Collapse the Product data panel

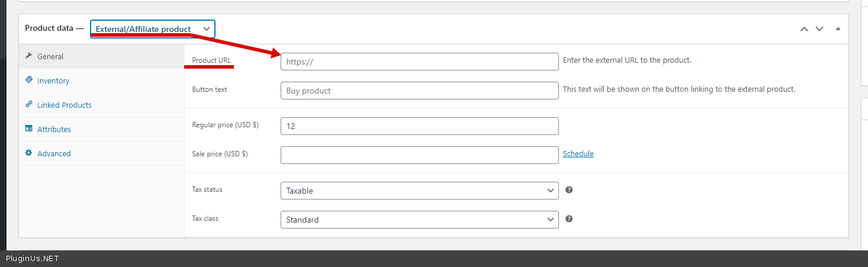click(x=838, y=28)
